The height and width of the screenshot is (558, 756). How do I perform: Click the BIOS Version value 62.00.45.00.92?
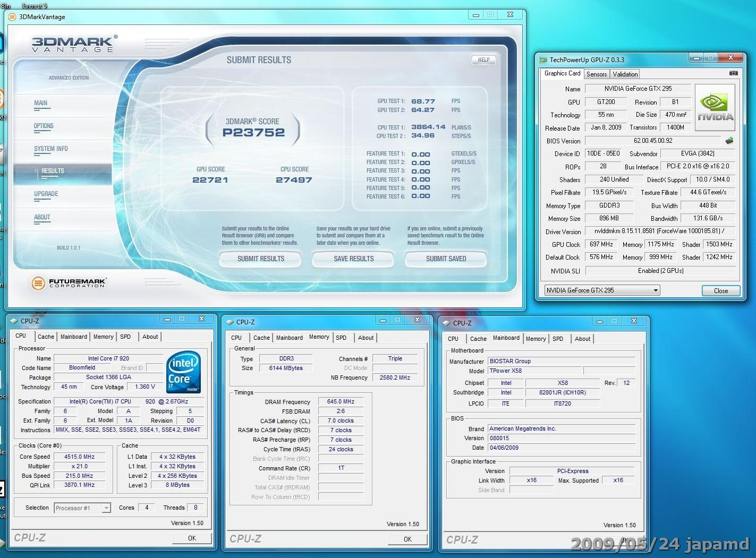pyautogui.click(x=653, y=141)
